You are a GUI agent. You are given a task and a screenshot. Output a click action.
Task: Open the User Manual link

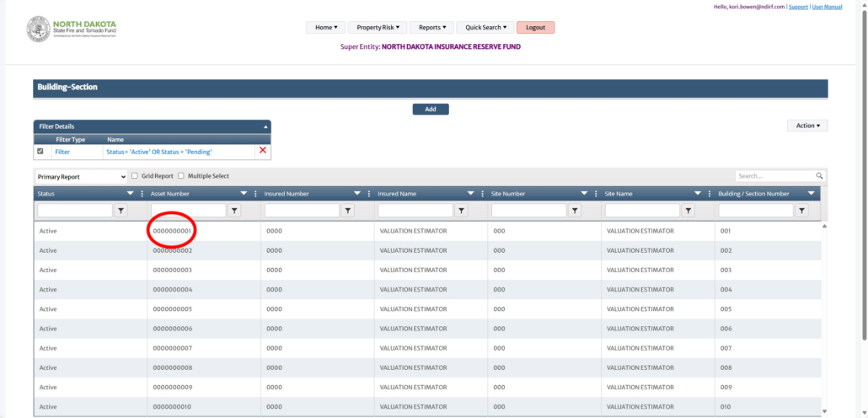(827, 7)
